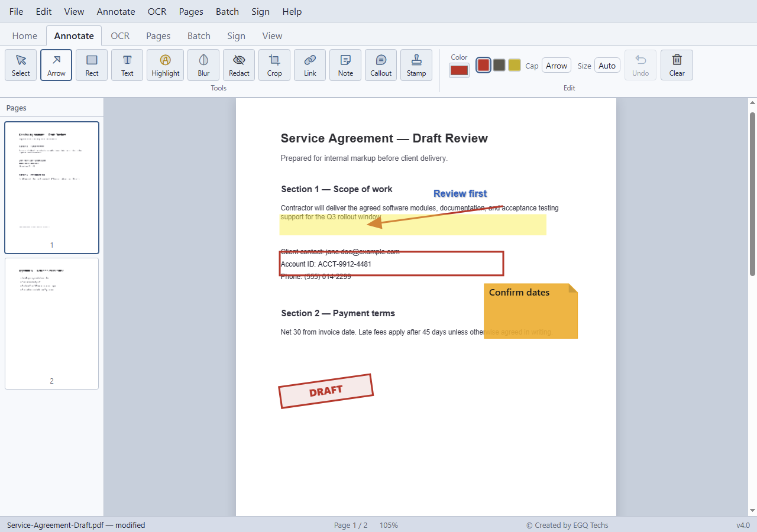Choose the Select tool
Image resolution: width=757 pixels, height=532 pixels.
(x=21, y=65)
